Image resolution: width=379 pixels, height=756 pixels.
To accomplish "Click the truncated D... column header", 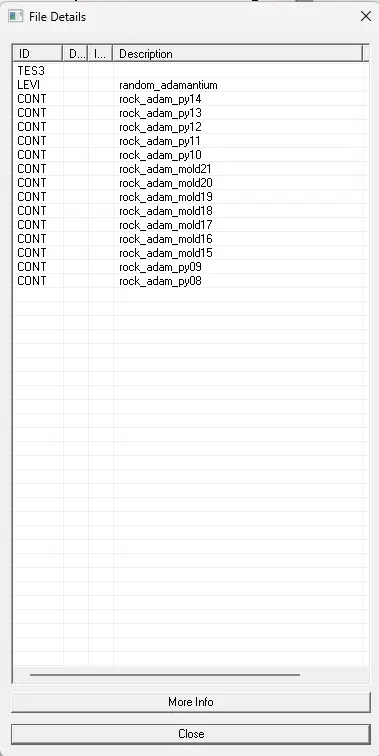I will pos(76,54).
